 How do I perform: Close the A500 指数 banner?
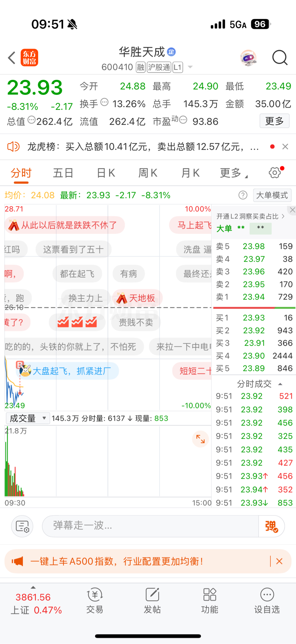coord(279,561)
